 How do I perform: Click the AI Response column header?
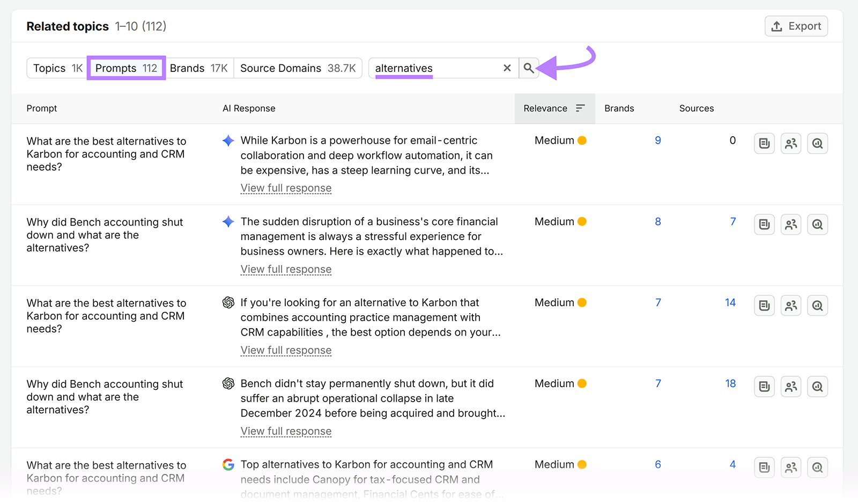coord(249,108)
